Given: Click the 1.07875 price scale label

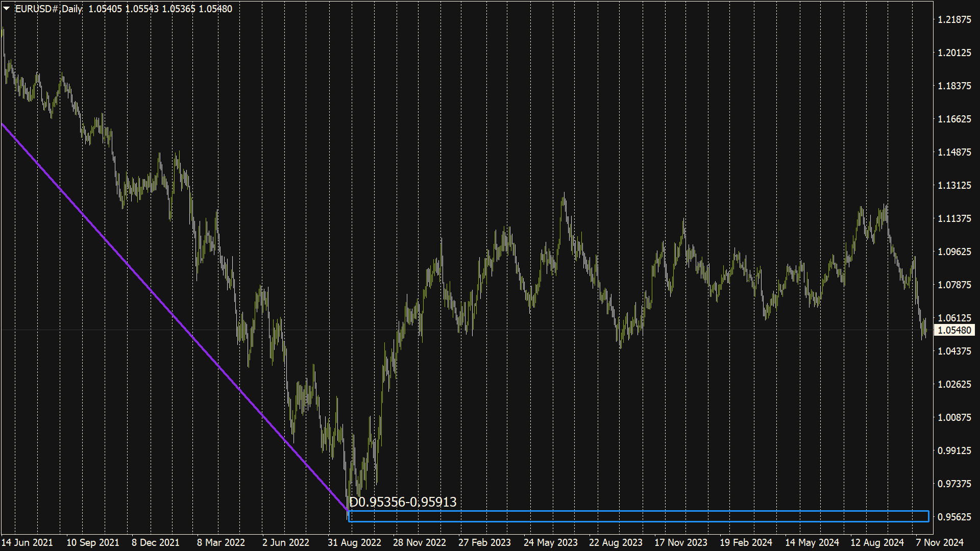Looking at the screenshot, I should click(954, 285).
